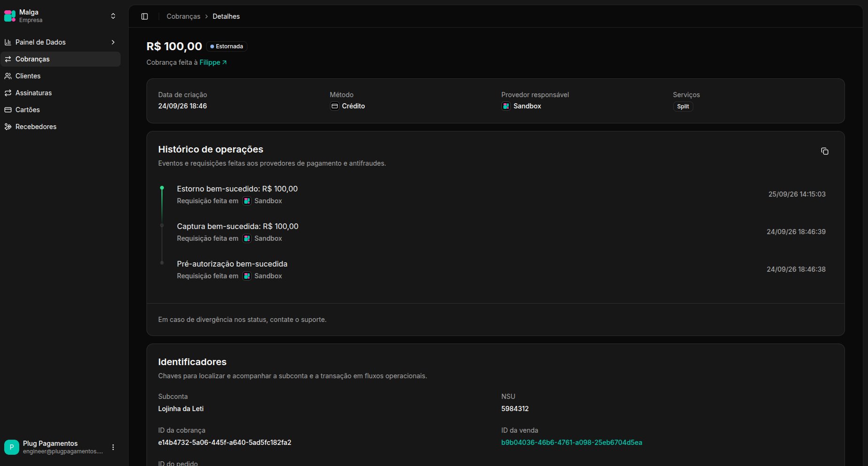Toggle the sidebar panel icon
Image resolution: width=868 pixels, height=466 pixels.
145,16
